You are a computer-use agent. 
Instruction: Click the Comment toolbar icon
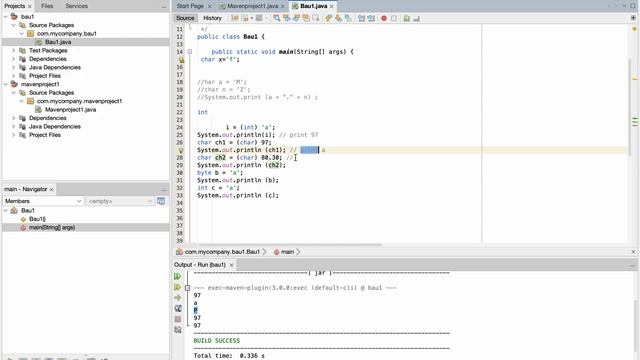[407, 18]
